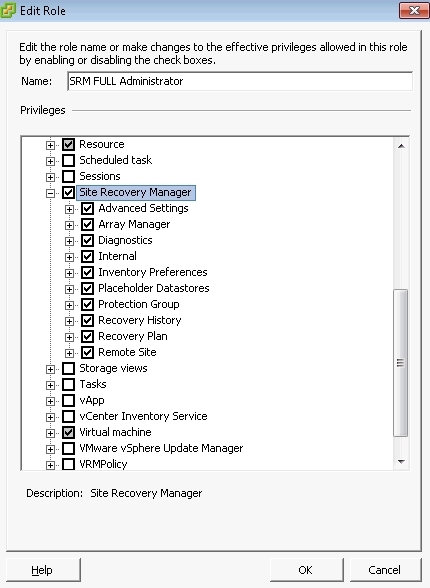Uncheck the Diagnostics checkbox
The height and width of the screenshot is (588, 430).
(87, 240)
